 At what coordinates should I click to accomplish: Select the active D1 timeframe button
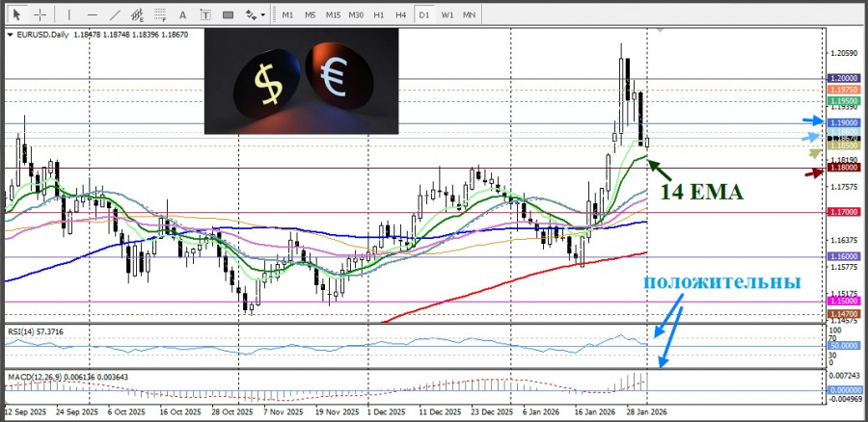424,14
